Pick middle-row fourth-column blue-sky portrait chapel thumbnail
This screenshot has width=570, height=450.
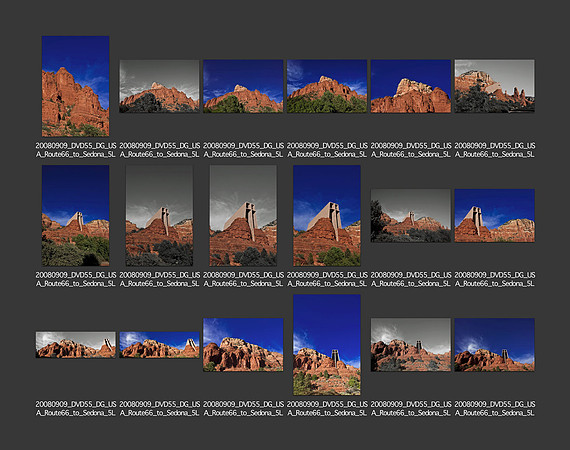click(327, 216)
